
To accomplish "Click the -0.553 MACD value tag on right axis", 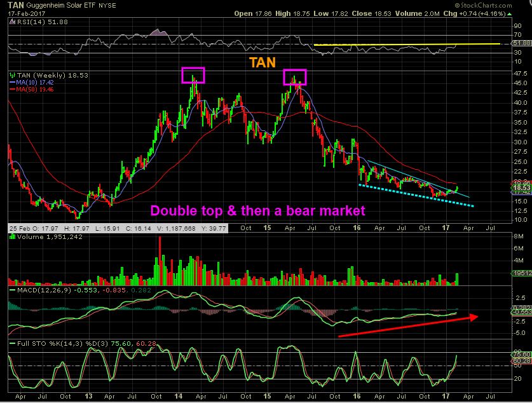I will pos(521,311).
